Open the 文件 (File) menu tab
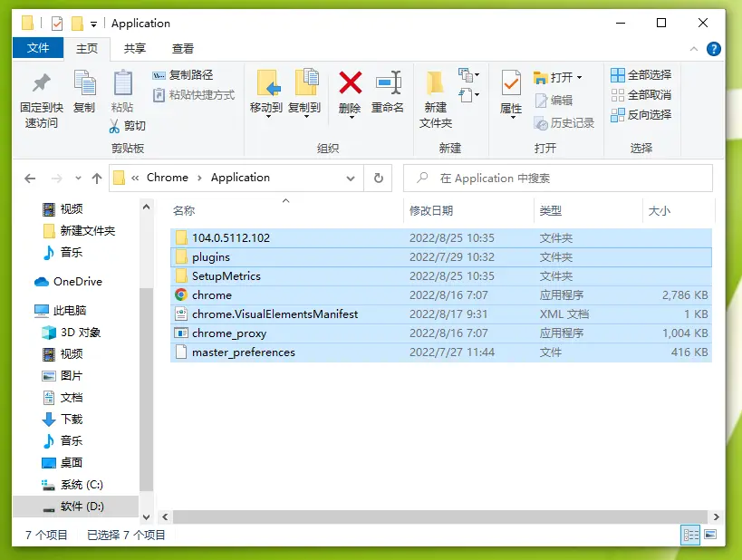Viewport: 742px width, 560px height. pyautogui.click(x=38, y=49)
